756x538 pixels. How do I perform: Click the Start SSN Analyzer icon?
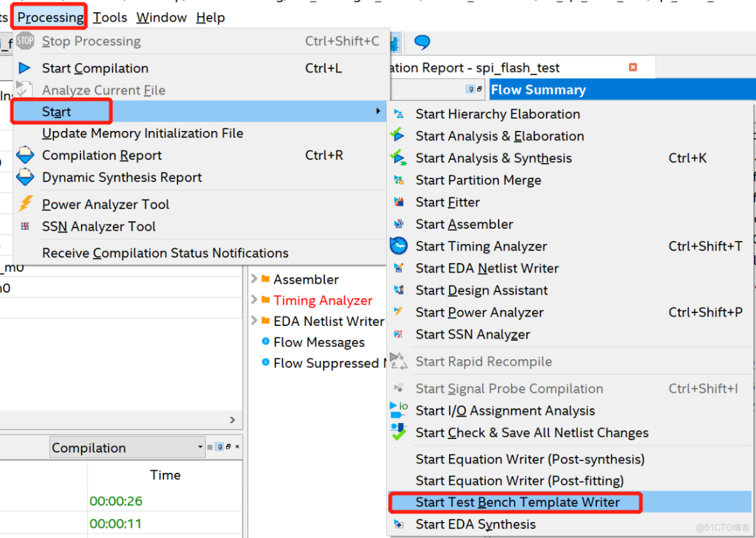pyautogui.click(x=398, y=334)
